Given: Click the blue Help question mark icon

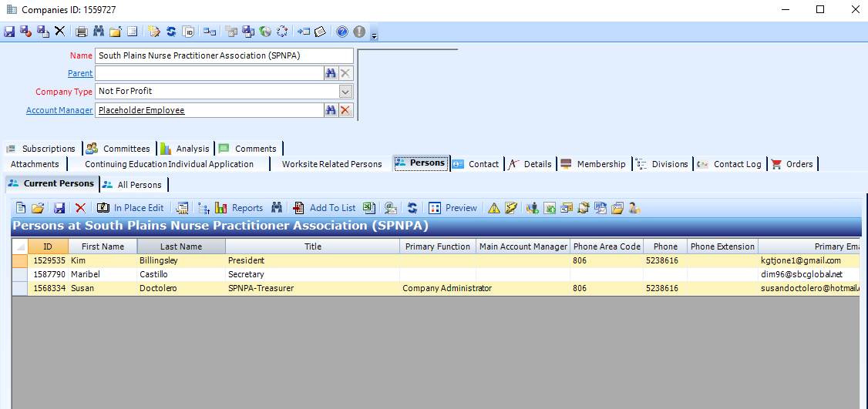Looking at the screenshot, I should click(x=342, y=32).
